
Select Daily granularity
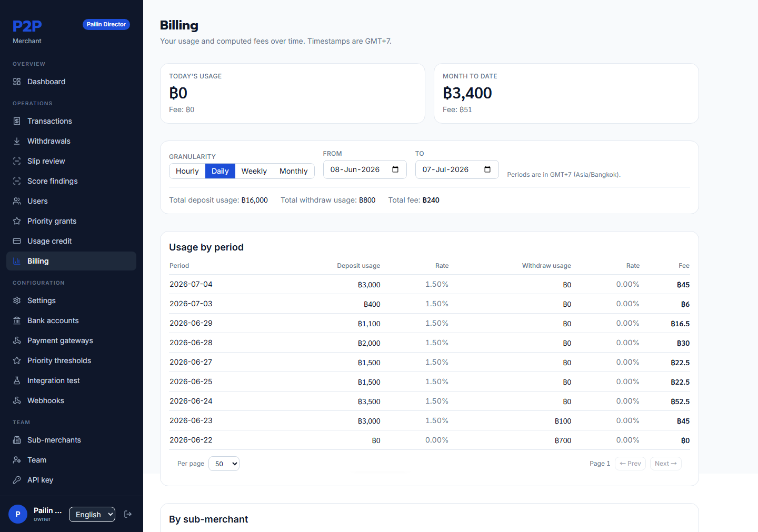pos(220,171)
